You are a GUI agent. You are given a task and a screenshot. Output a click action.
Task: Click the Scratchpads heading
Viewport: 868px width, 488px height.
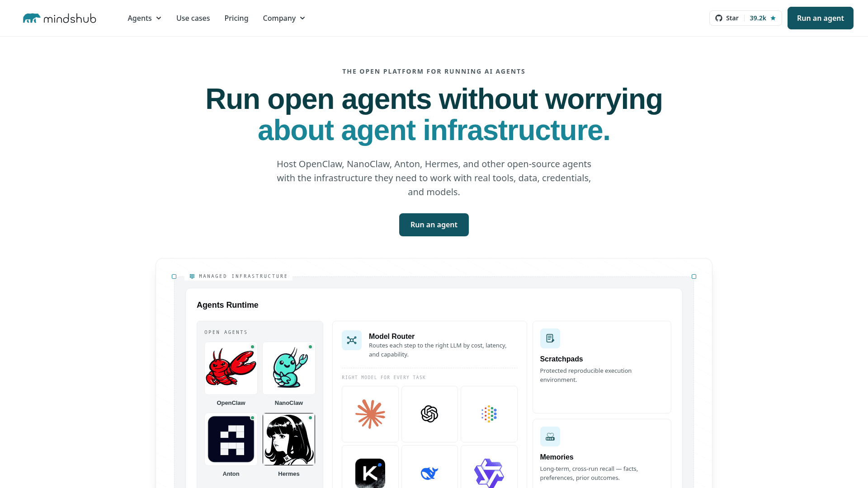click(561, 359)
